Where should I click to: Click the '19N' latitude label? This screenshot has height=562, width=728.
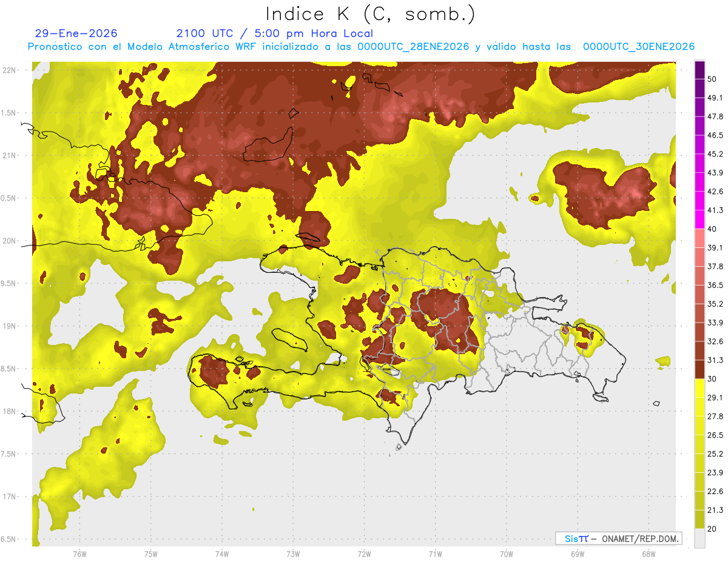tap(10, 326)
